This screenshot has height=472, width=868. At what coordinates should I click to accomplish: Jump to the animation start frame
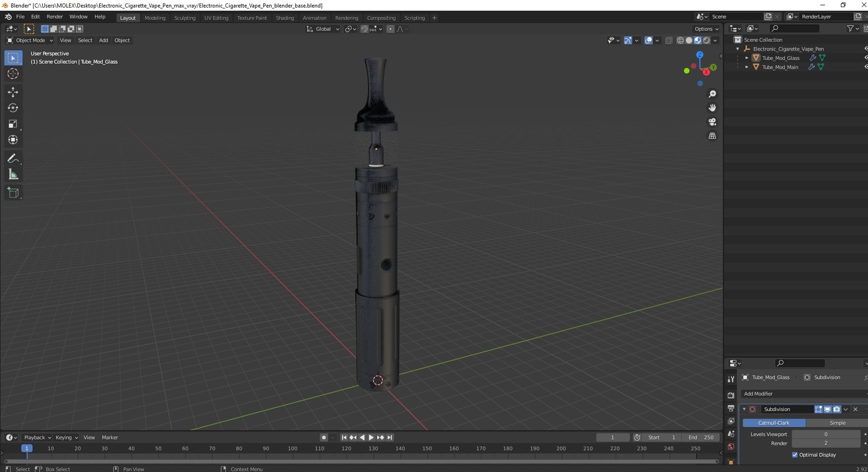point(344,437)
